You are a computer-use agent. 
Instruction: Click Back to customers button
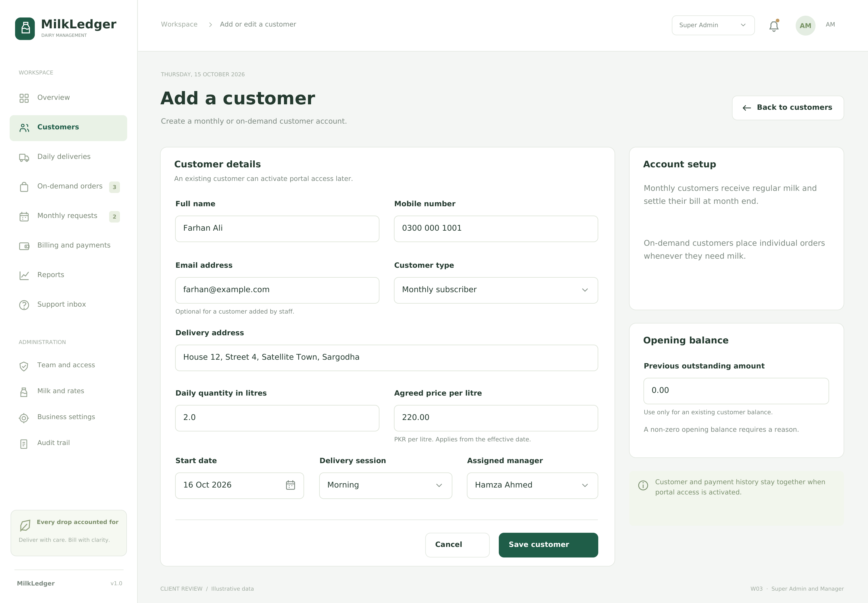point(788,108)
